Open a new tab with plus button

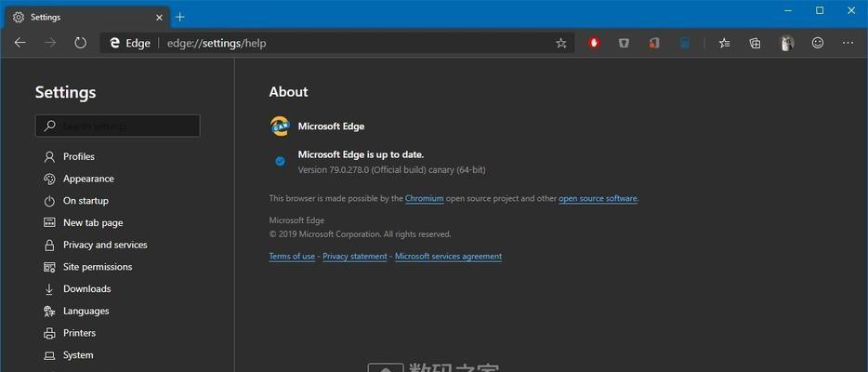pos(179,17)
